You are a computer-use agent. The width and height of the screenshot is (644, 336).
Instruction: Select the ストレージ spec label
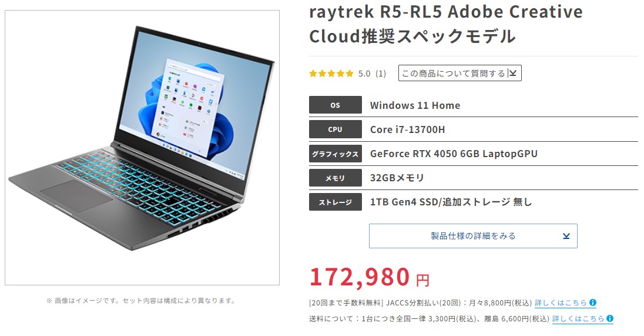(x=336, y=202)
